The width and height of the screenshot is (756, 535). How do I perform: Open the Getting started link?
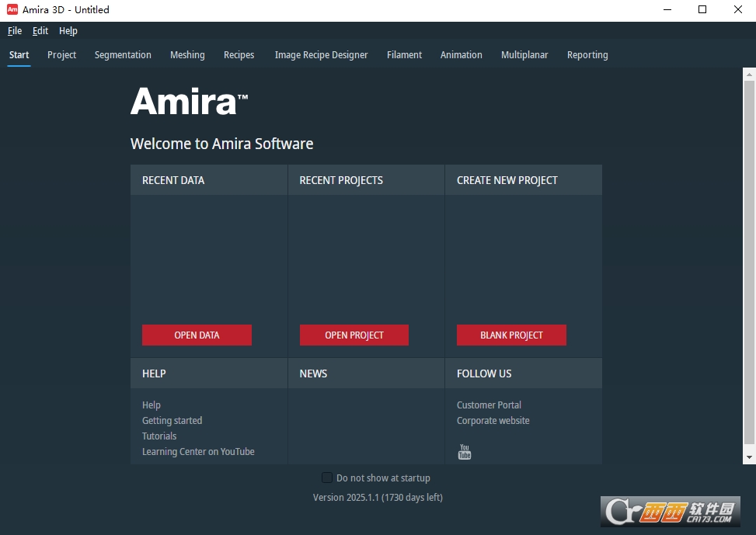(x=172, y=420)
